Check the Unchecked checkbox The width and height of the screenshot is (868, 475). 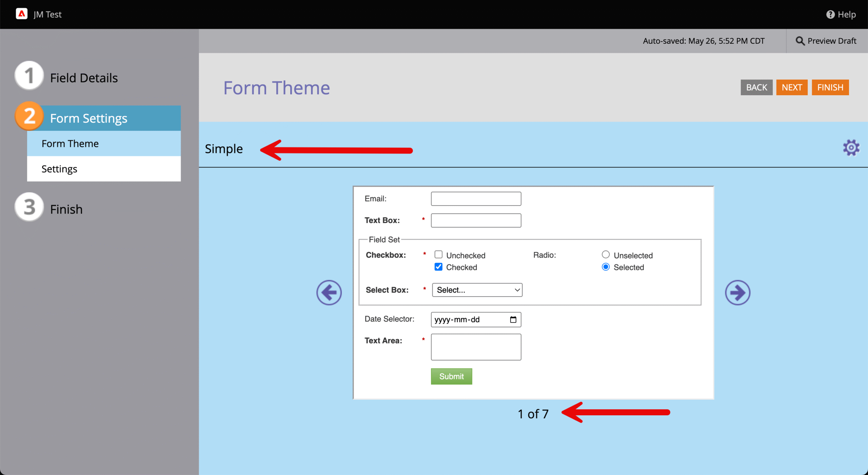click(438, 255)
